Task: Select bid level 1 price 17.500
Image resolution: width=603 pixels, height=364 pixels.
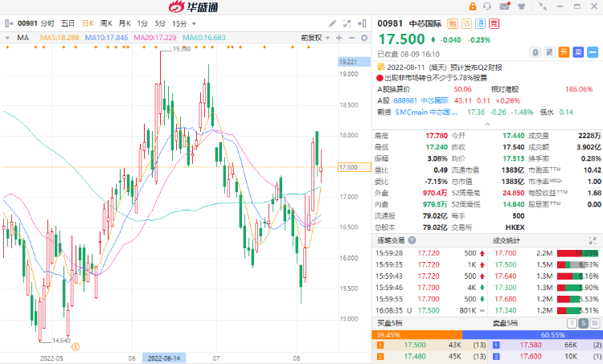Action: point(415,346)
